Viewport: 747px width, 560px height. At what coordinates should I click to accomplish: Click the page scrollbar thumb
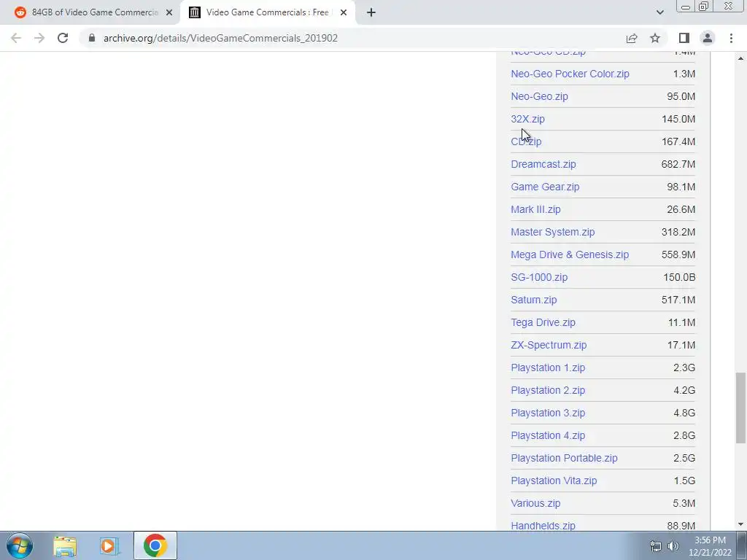tap(740, 408)
